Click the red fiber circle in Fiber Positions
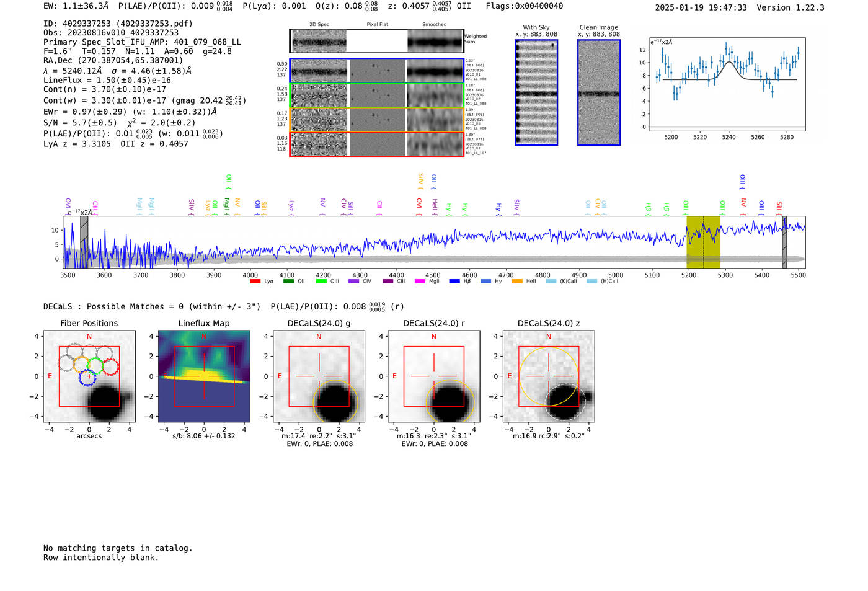 click(x=110, y=367)
